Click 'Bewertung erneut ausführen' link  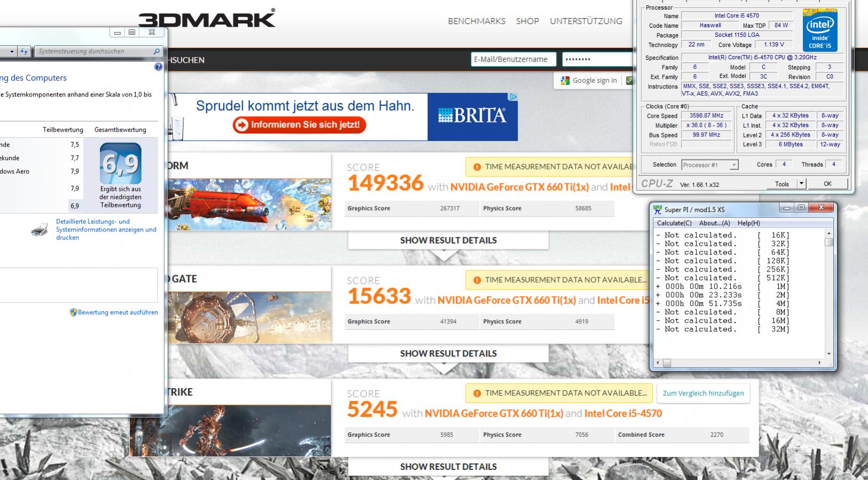118,313
